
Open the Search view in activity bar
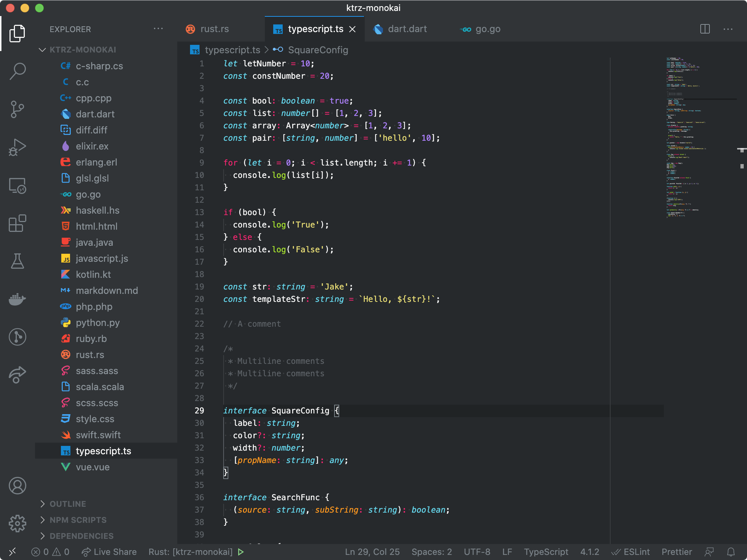17,71
